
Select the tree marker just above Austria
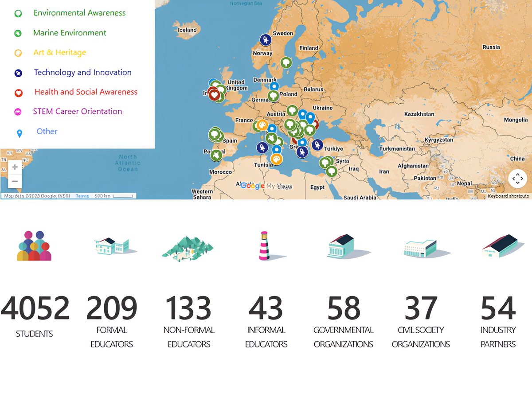pyautogui.click(x=292, y=111)
